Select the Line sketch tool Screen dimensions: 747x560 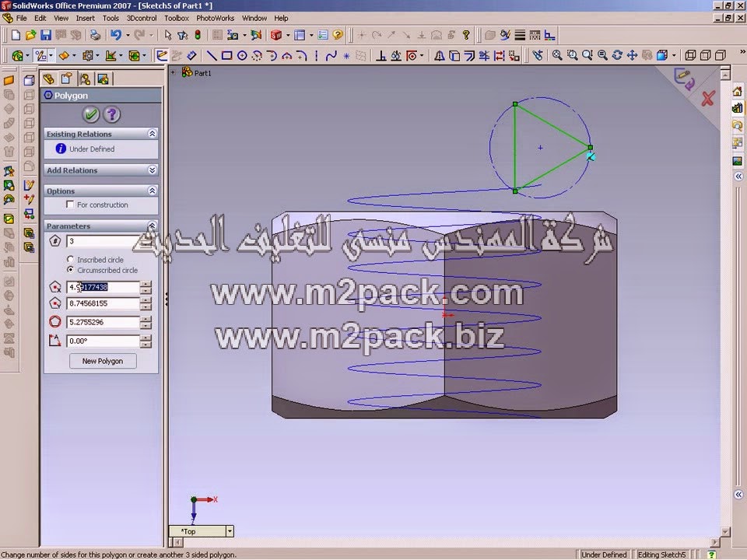click(x=212, y=56)
